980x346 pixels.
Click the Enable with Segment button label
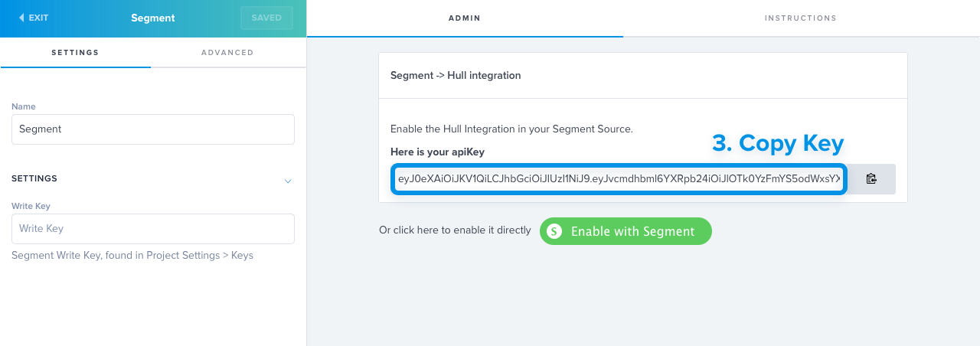coord(632,231)
